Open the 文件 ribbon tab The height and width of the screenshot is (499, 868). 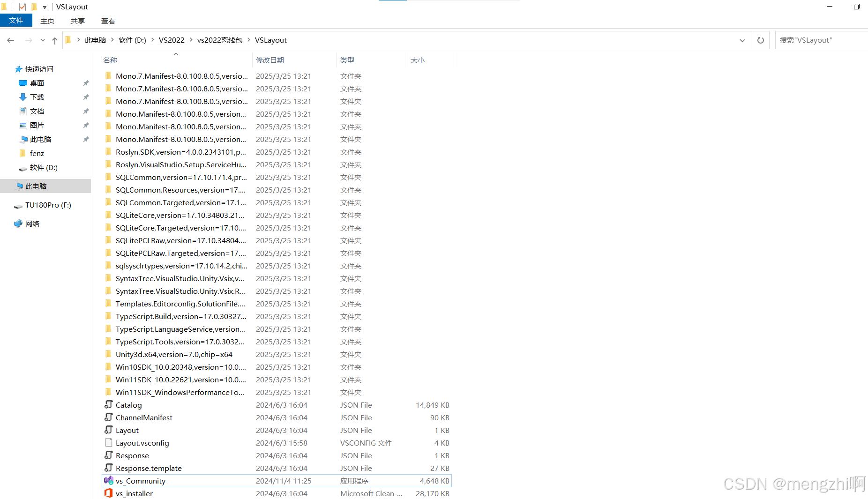click(16, 21)
